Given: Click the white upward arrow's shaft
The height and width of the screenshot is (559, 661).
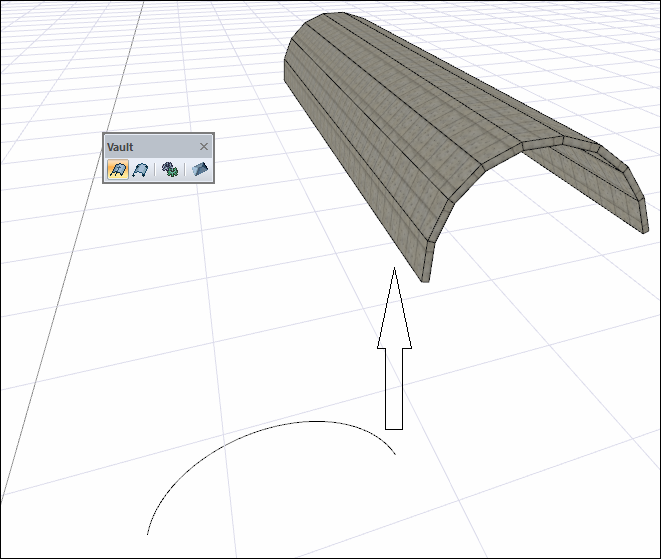Looking at the screenshot, I should tap(394, 390).
